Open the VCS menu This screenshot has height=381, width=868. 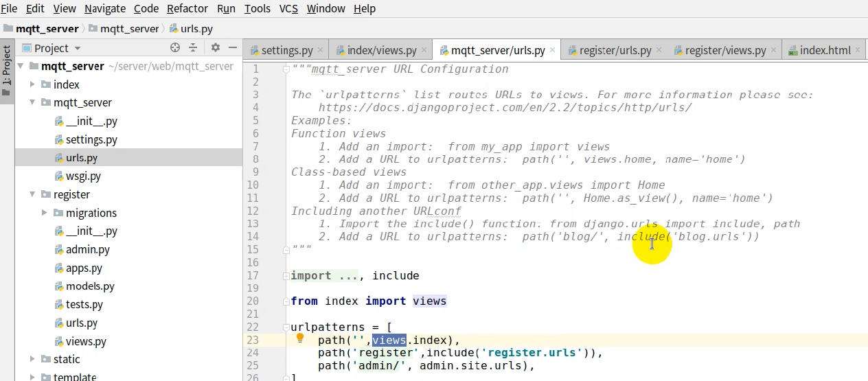tap(289, 8)
